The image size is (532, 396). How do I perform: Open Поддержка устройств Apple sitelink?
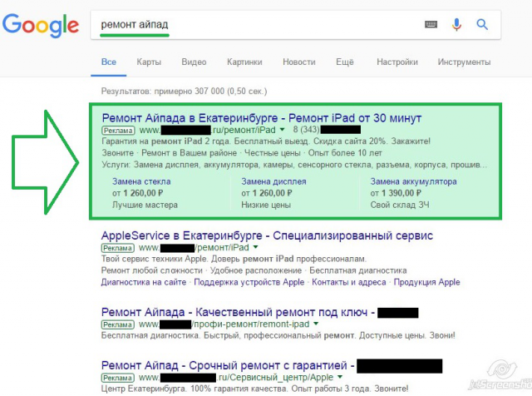pos(249,282)
